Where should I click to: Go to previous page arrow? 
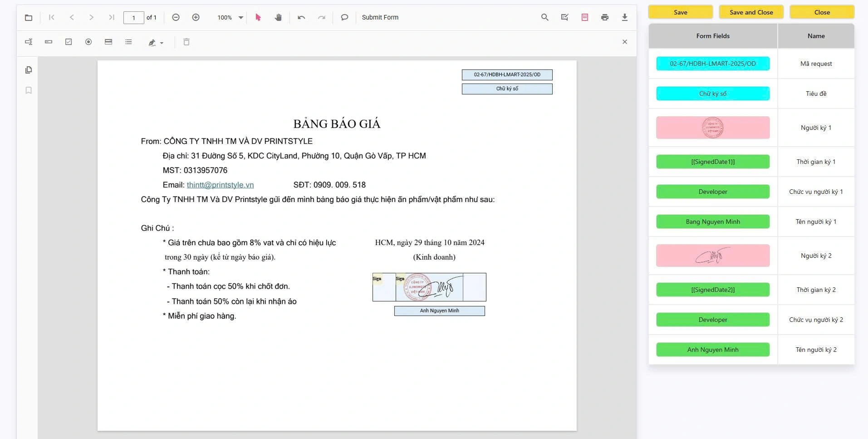(x=72, y=17)
